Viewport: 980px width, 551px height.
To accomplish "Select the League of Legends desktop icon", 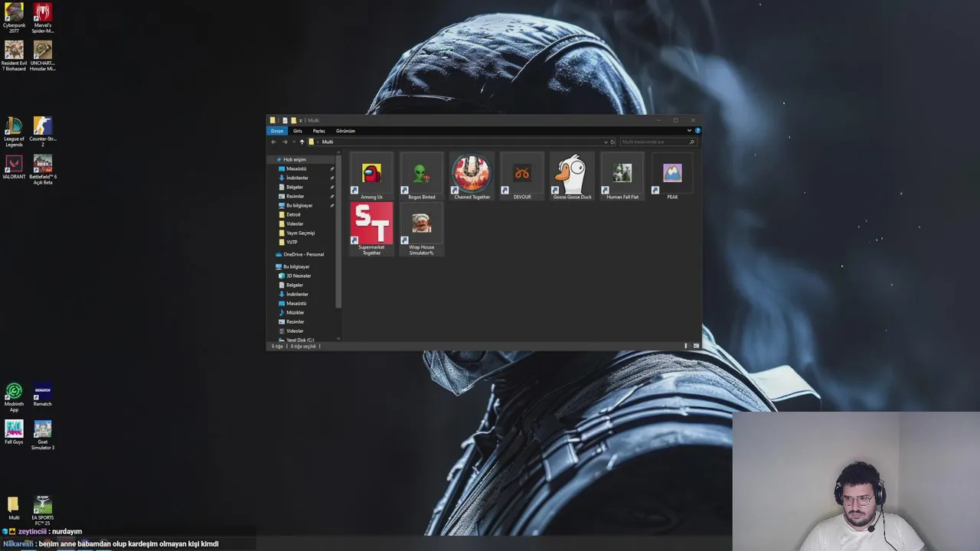I will (14, 132).
